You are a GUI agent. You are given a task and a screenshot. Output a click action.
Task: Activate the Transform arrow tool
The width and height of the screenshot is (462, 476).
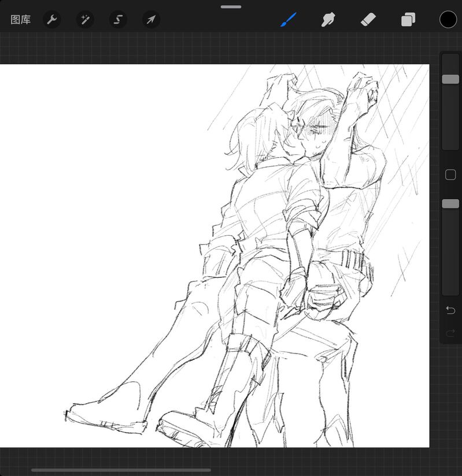click(x=151, y=20)
